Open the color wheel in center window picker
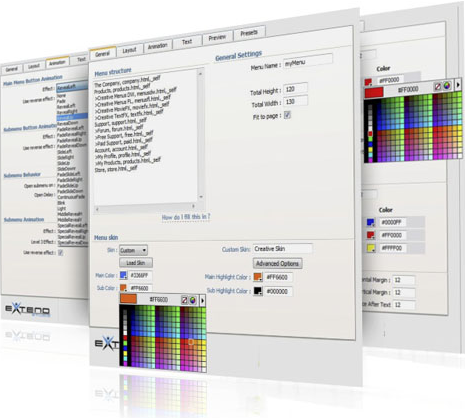The width and height of the screenshot is (465, 418). tap(193, 300)
